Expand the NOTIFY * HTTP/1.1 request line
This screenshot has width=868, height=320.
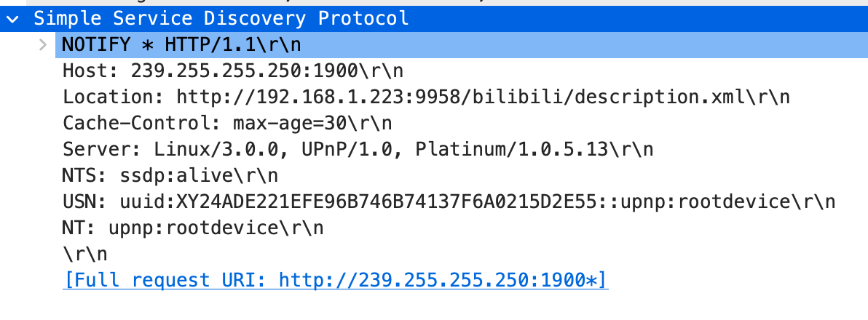pyautogui.click(x=43, y=45)
